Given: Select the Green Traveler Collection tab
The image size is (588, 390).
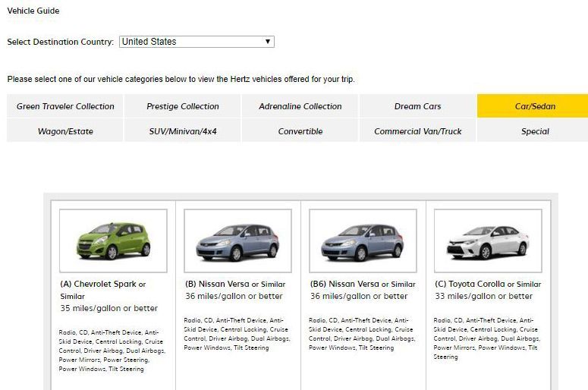Looking at the screenshot, I should (x=65, y=106).
